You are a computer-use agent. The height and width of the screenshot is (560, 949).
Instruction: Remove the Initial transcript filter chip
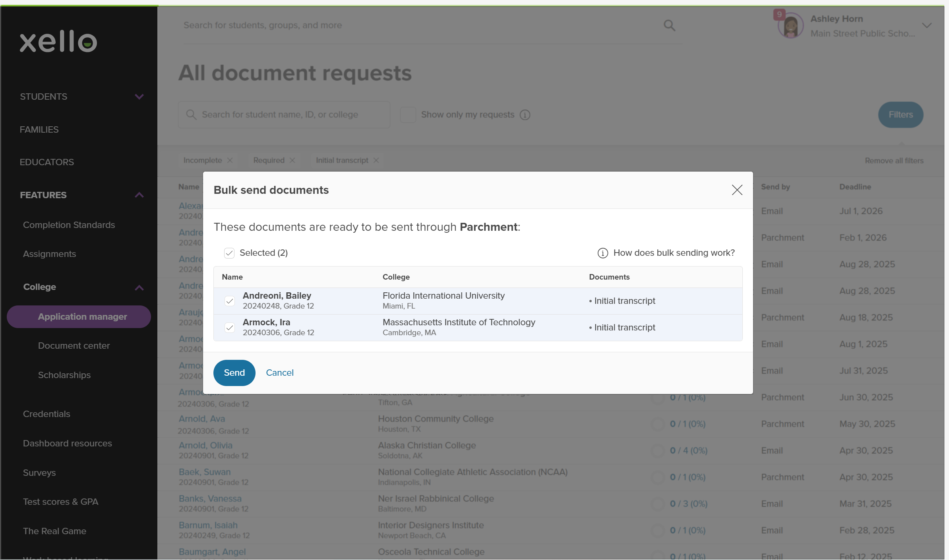[376, 160]
